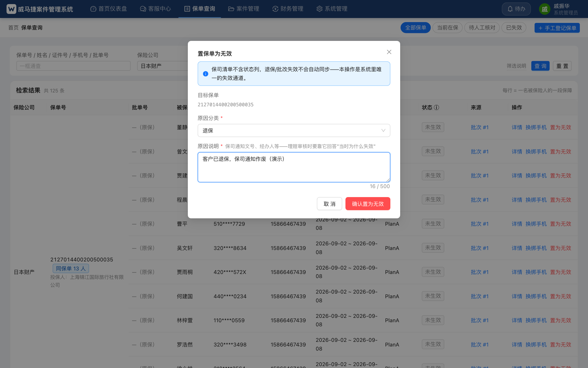Open 系统管理 settings menu
588x368 pixels.
point(332,9)
